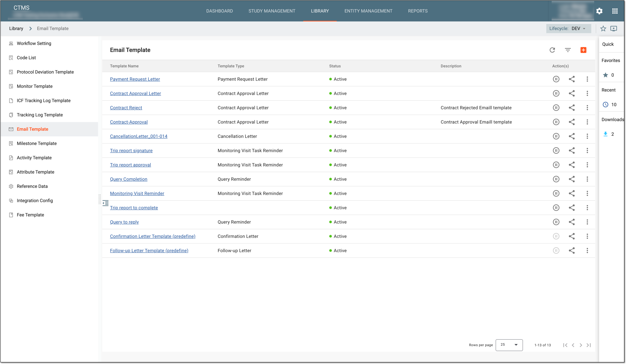Viewport: 626px width, 364px height.
Task: Deactivate the CancellationLetter_001-014 template
Action: [556, 136]
